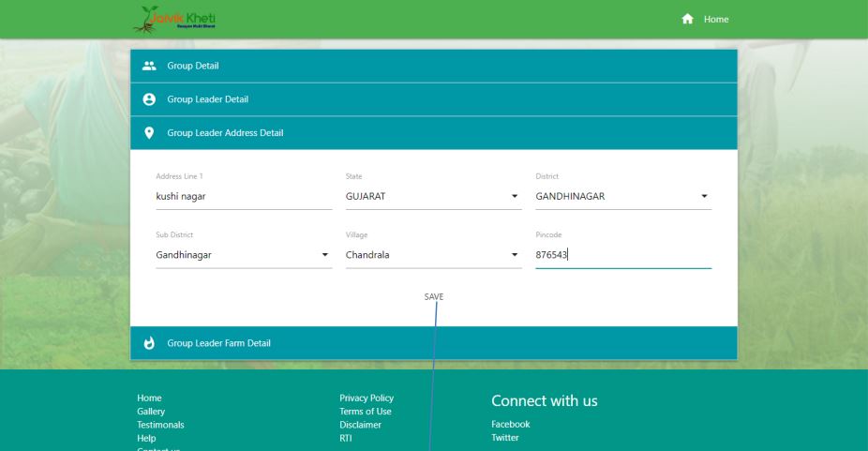Click the Group Leader Farm Detail icon
Image resolution: width=868 pixels, height=451 pixels.
pyautogui.click(x=148, y=343)
